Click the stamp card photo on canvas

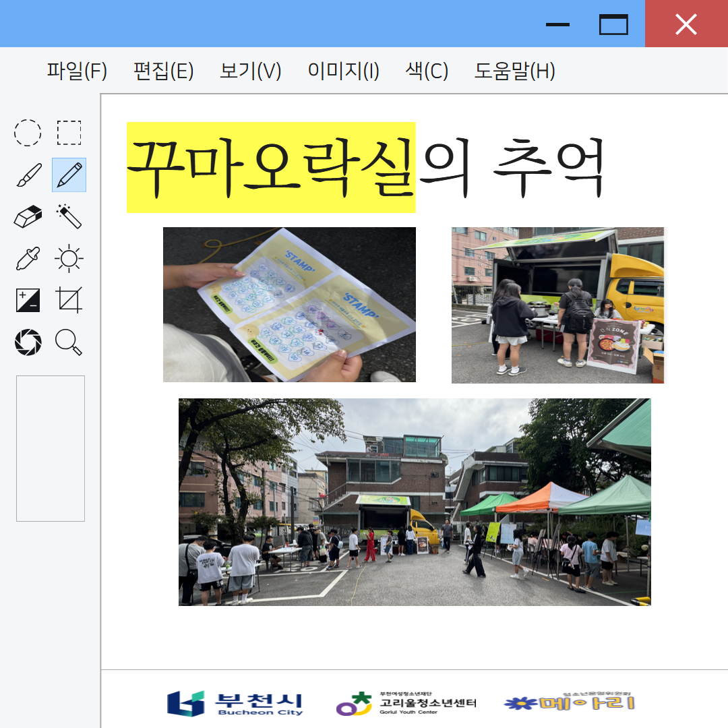[289, 305]
